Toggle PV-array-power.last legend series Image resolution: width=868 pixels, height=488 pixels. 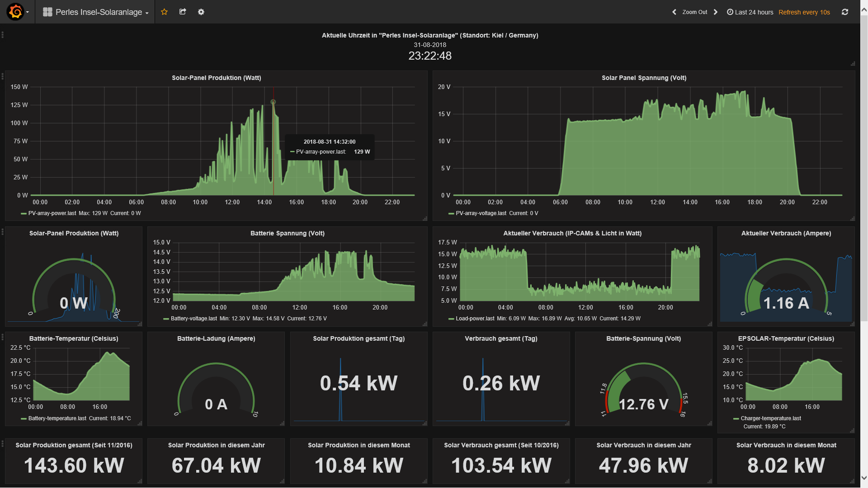pyautogui.click(x=52, y=213)
